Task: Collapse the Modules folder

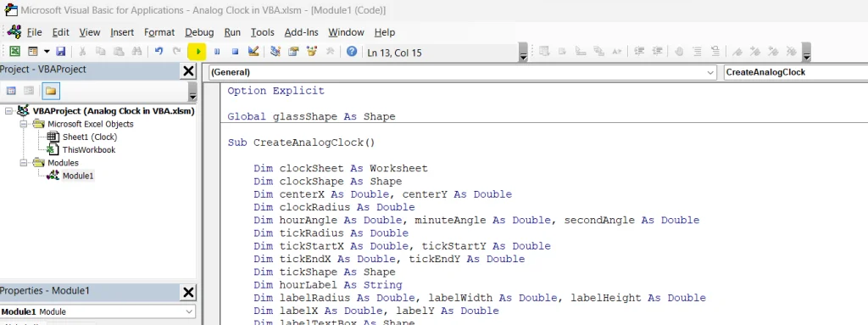Action: pyautogui.click(x=24, y=163)
